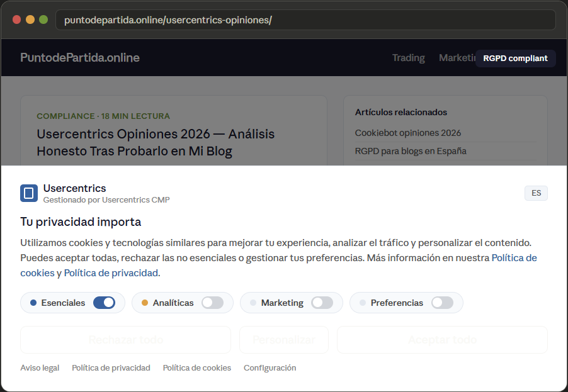Open the Personalizar preferences panel
The image size is (568, 392).
(283, 339)
